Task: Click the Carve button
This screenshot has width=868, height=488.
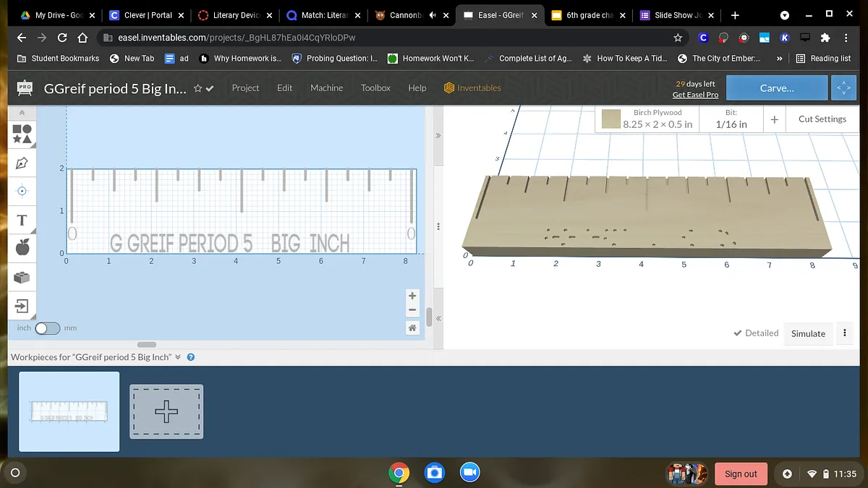Action: 777,88
